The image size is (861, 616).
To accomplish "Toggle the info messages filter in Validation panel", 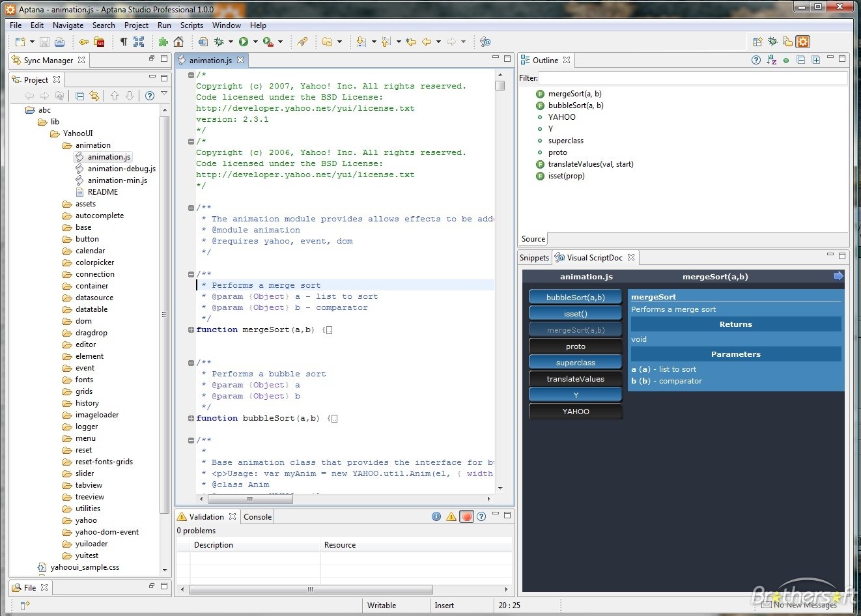I will click(x=436, y=516).
